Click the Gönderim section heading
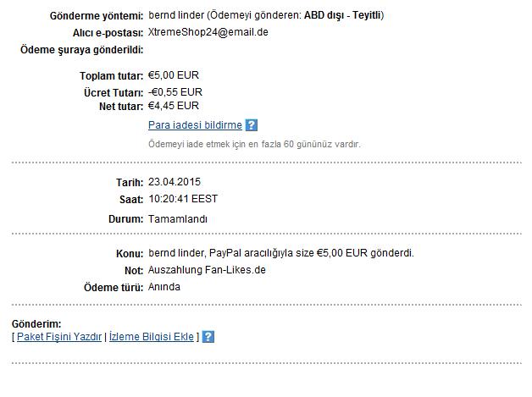The width and height of the screenshot is (532, 397). pos(36,324)
